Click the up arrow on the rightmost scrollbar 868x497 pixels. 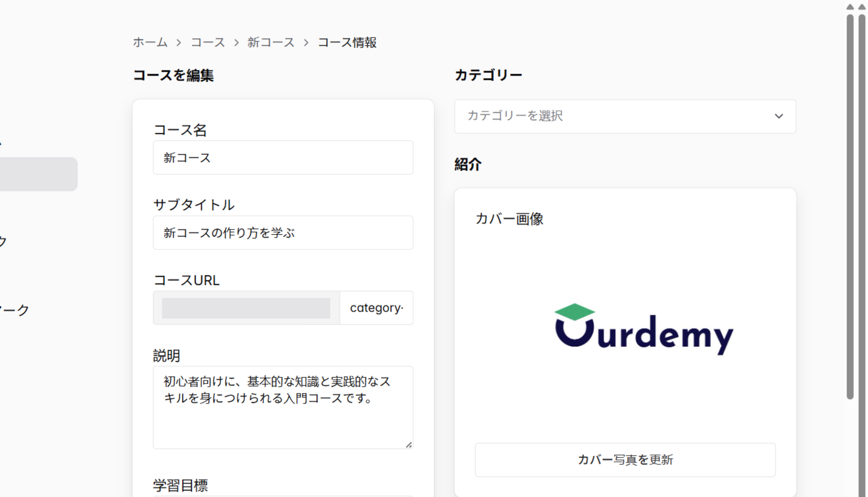(x=862, y=6)
